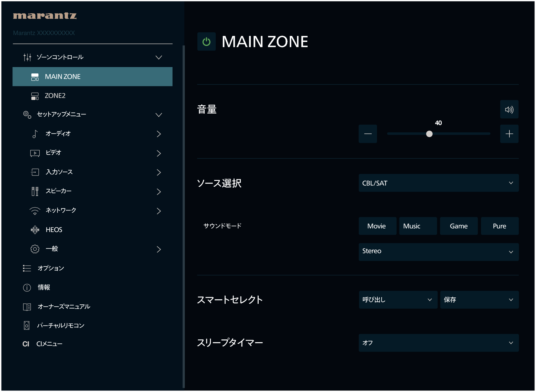Click the 情報 info circle icon
The image size is (536, 392).
pyautogui.click(x=27, y=288)
